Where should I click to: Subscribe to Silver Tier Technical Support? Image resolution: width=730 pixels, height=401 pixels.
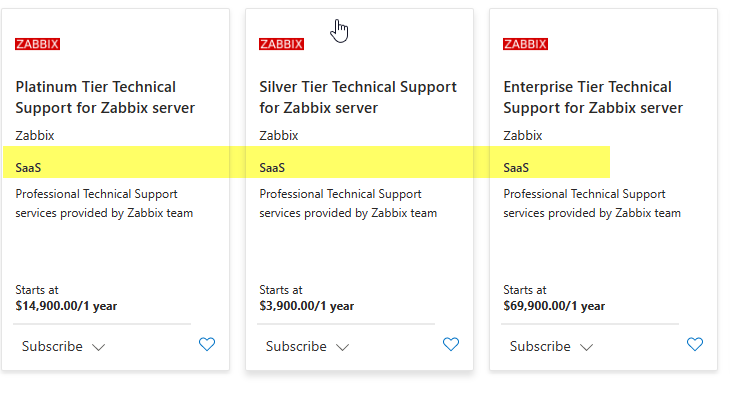click(x=296, y=347)
